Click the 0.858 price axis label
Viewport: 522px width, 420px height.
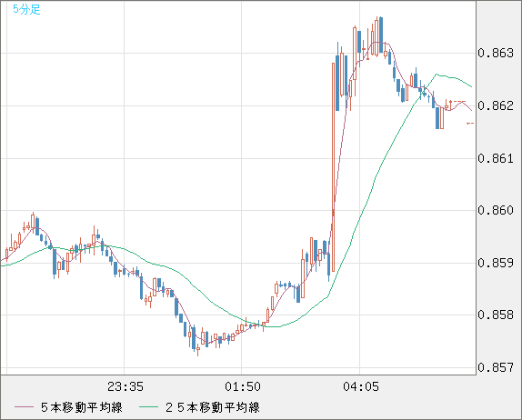496,315
